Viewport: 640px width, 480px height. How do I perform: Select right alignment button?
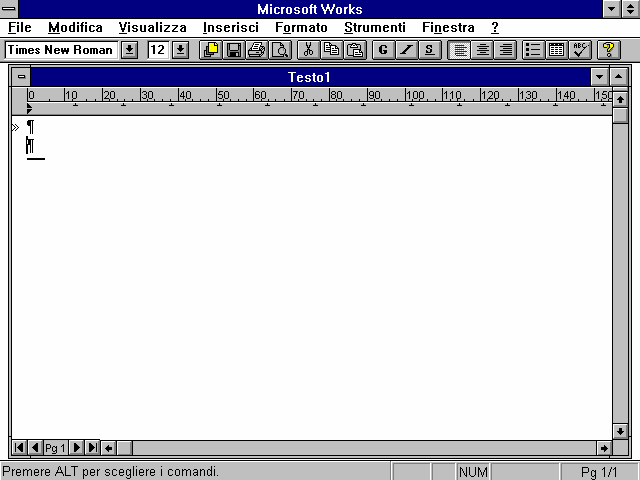pyautogui.click(x=506, y=50)
